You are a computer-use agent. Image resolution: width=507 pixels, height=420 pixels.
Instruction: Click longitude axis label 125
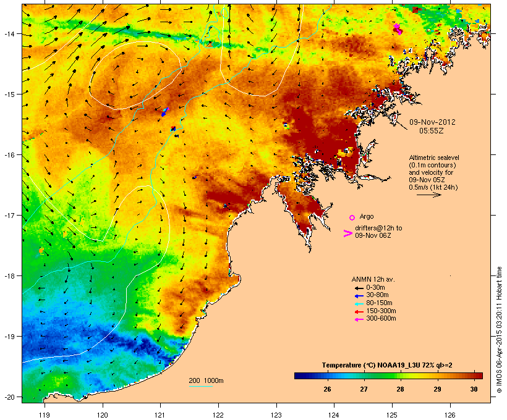[x=392, y=415]
